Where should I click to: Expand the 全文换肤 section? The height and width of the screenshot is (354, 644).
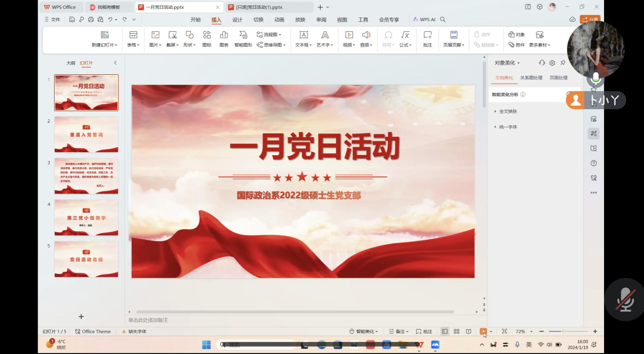(508, 112)
